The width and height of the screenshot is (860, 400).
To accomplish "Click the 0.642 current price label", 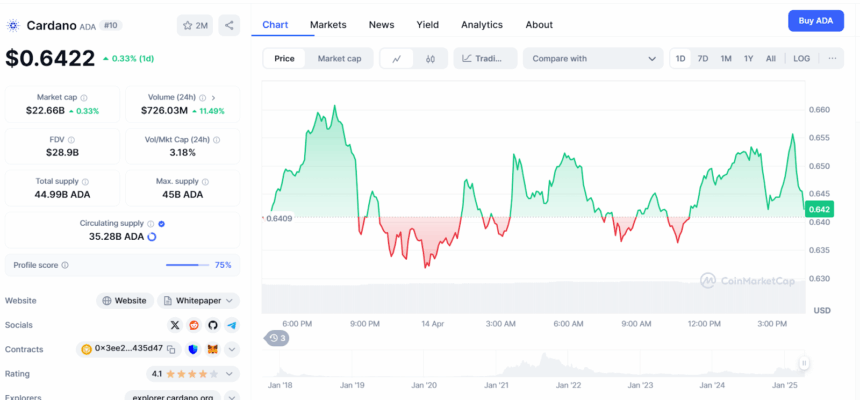I will (x=819, y=209).
